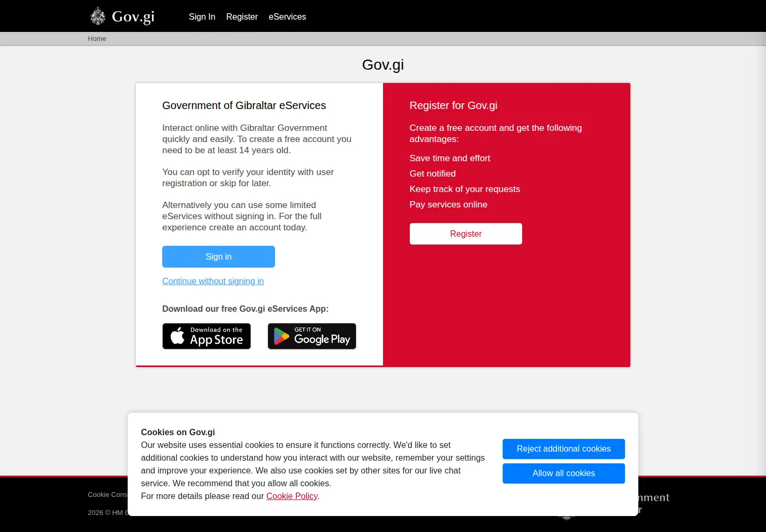Open the Sign In navigation link
The height and width of the screenshot is (532, 766).
click(x=202, y=17)
